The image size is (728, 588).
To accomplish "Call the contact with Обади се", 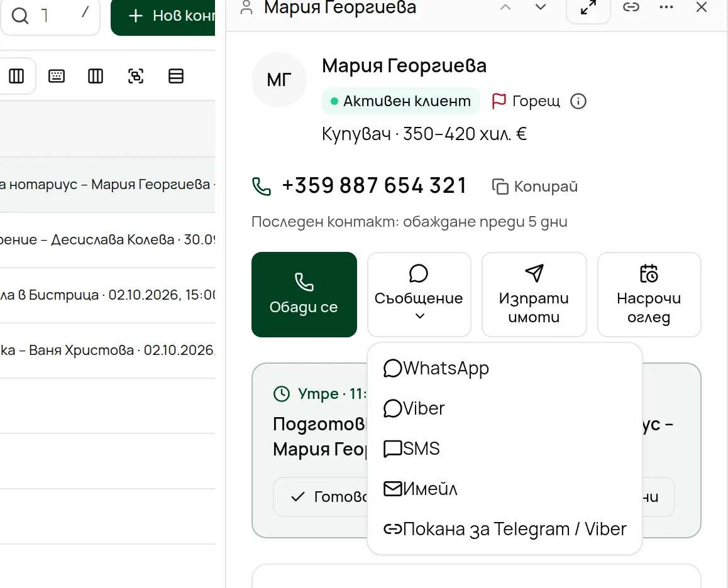I will click(304, 295).
